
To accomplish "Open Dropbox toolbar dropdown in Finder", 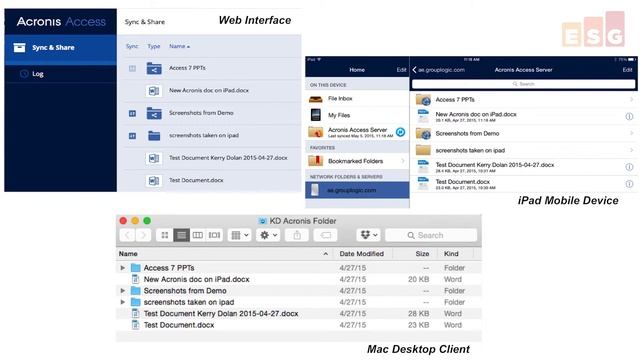I will pos(369,235).
